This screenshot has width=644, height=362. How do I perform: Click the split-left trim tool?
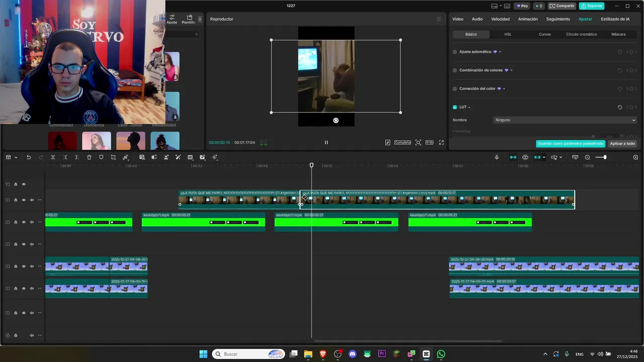(x=65, y=157)
